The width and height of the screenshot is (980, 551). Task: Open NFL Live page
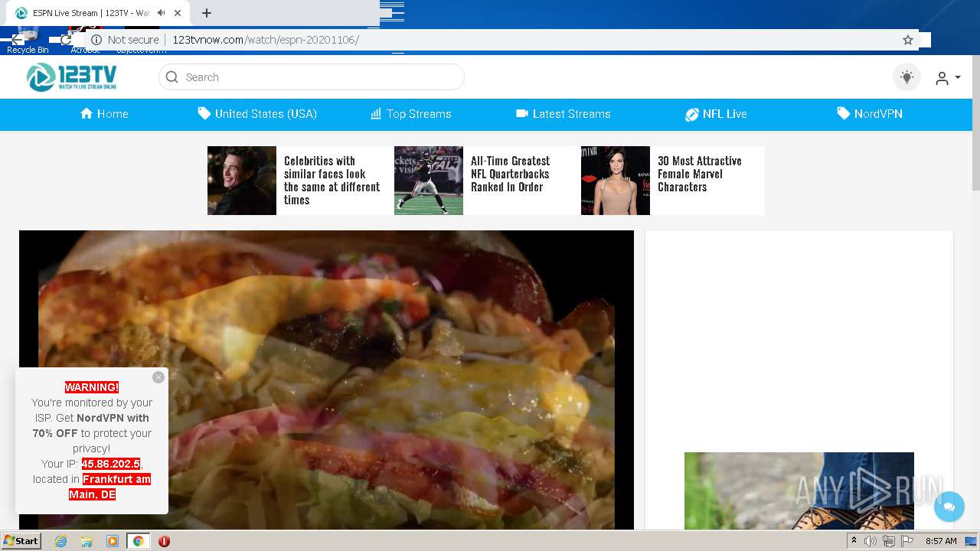tap(716, 114)
